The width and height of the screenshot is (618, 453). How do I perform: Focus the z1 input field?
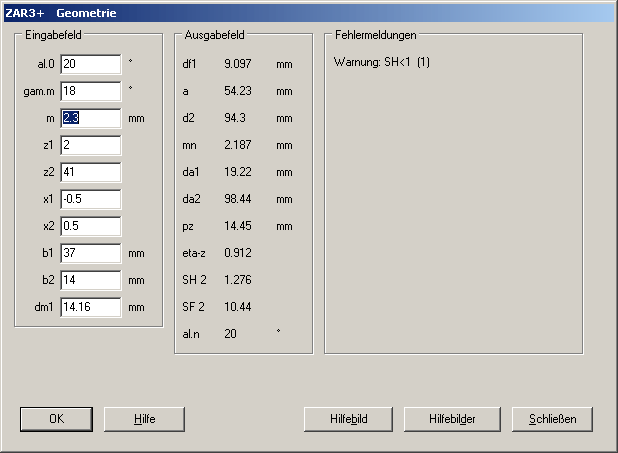90,145
